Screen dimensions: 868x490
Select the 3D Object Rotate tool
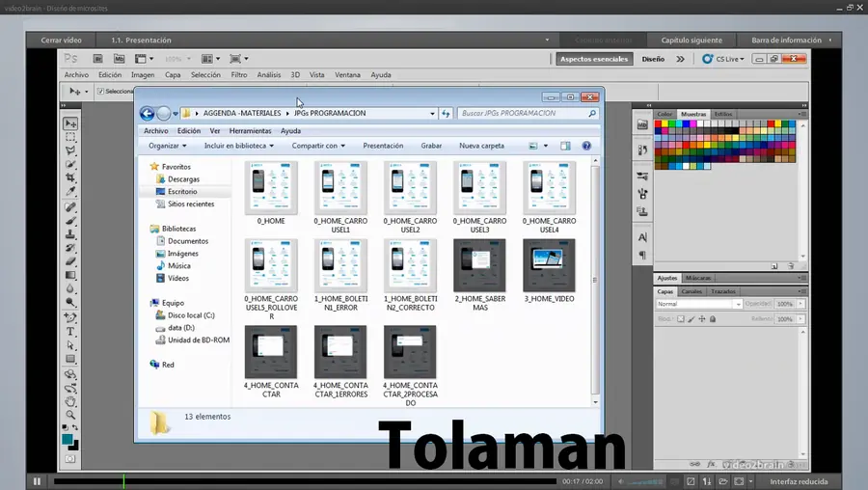point(70,375)
